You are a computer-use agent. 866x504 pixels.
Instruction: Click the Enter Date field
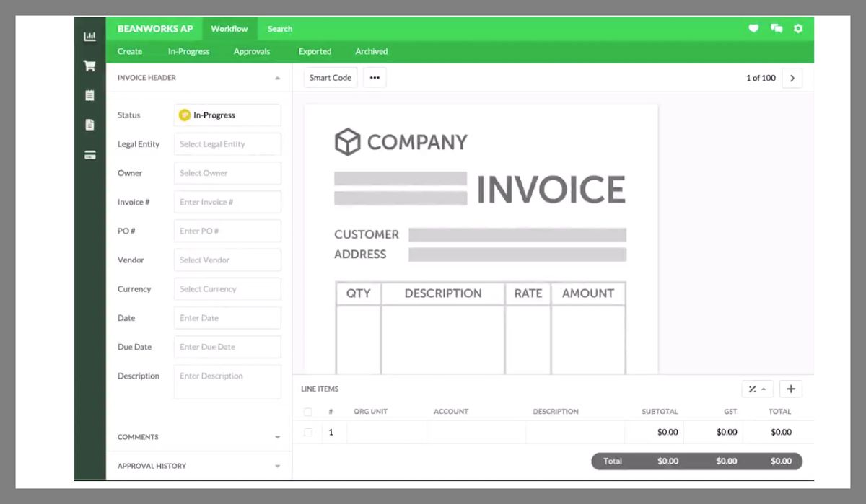tap(227, 318)
